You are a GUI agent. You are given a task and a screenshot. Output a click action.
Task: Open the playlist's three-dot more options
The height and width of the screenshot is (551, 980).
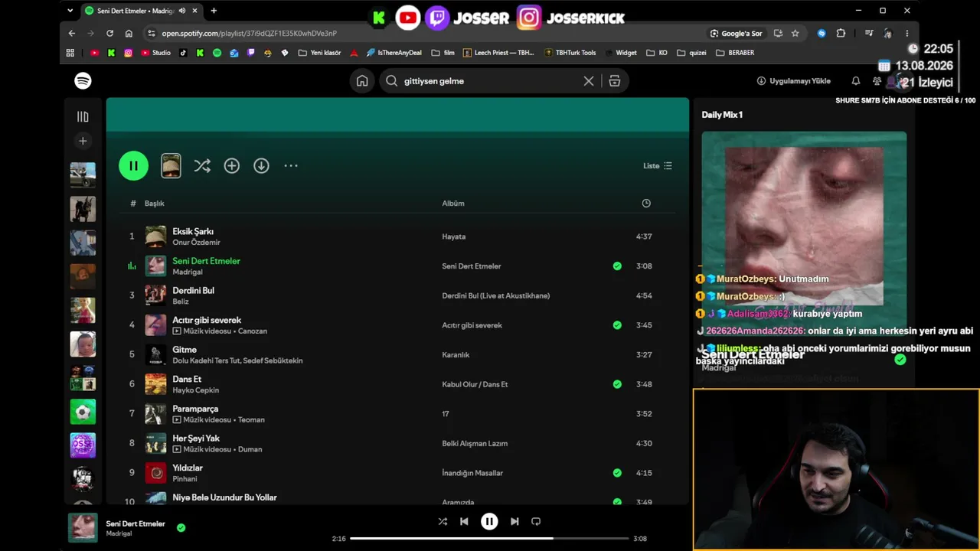tap(291, 165)
